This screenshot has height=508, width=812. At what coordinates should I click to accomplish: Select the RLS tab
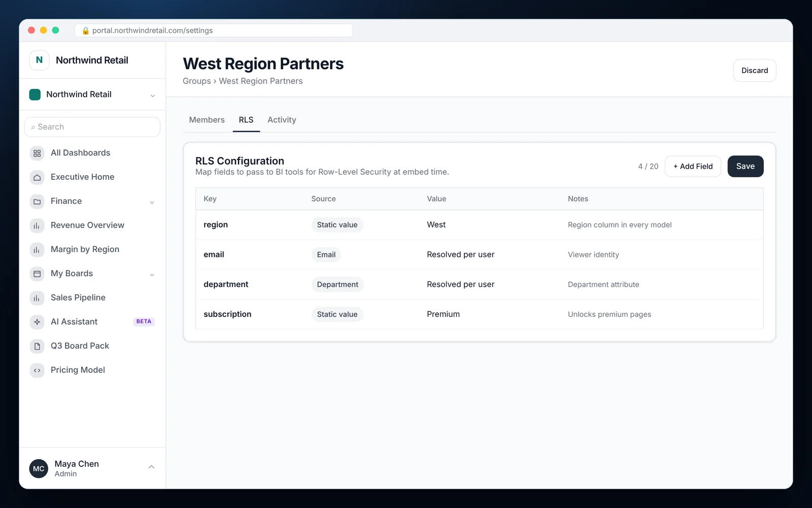[246, 120]
